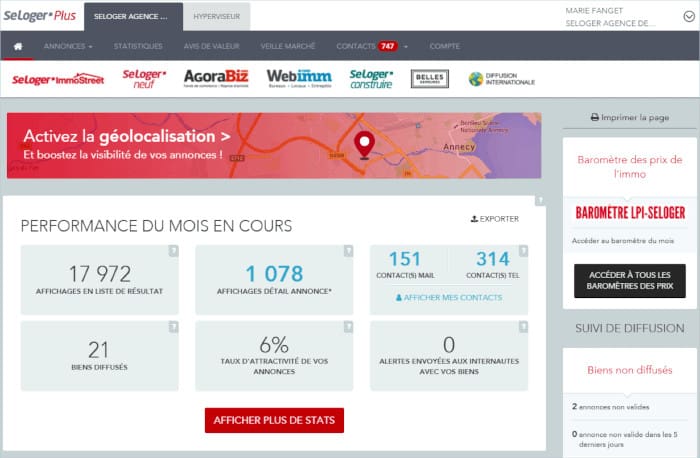Click Biens non diffusés heading
The width and height of the screenshot is (700, 458).
(629, 370)
